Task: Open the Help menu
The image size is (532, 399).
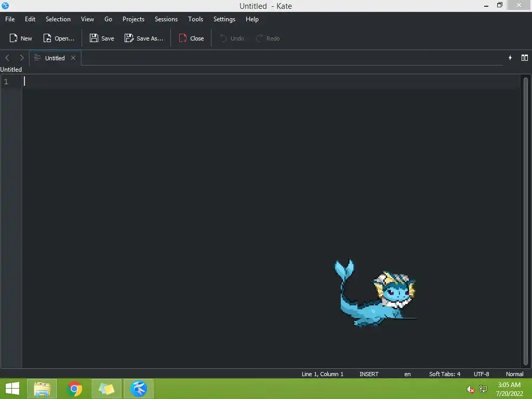Action: 252,19
